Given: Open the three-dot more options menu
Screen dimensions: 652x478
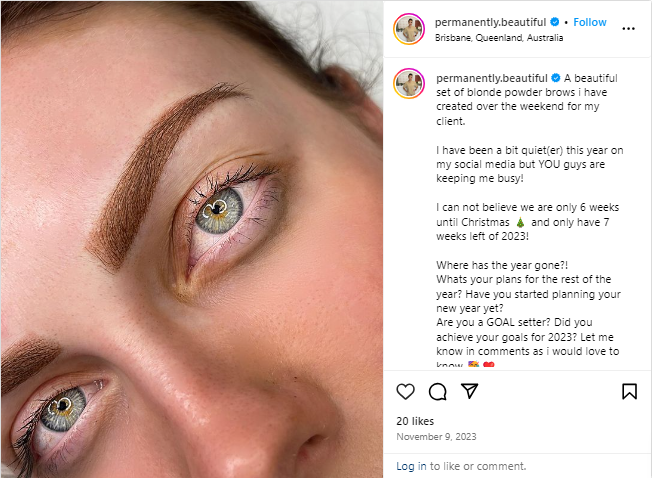Looking at the screenshot, I should coord(628,29).
